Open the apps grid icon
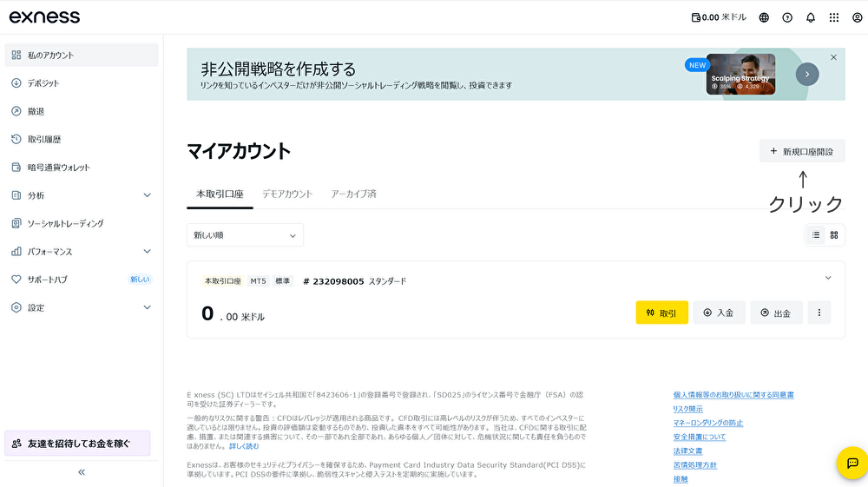 [x=833, y=17]
